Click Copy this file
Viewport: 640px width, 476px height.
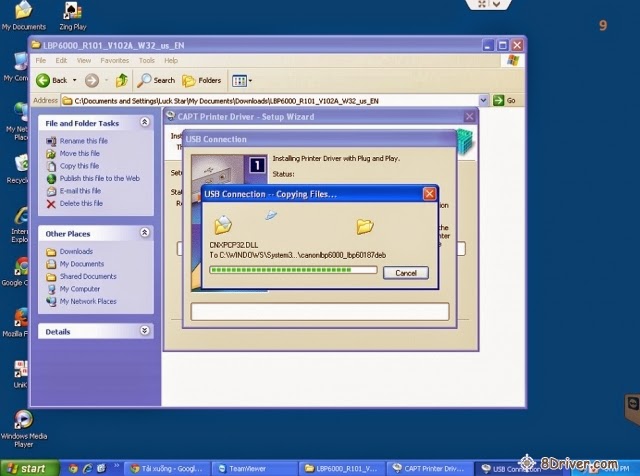coord(79,166)
